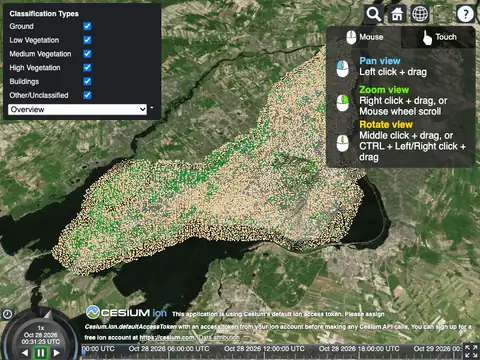Close navigation help with question mark icon
Screen dimensions: 480x360
[x=465, y=14]
